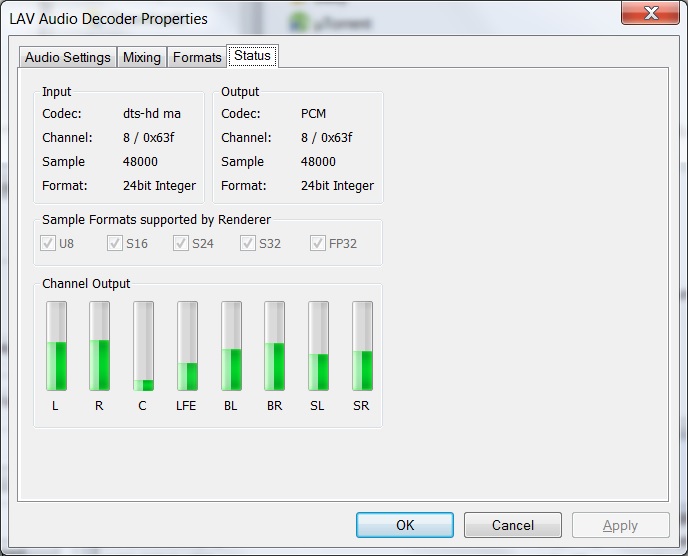Click the Status tab

pos(252,56)
